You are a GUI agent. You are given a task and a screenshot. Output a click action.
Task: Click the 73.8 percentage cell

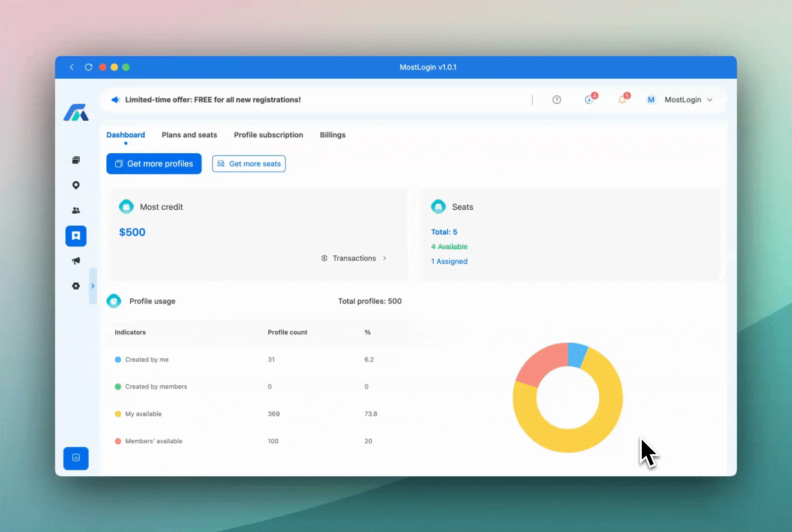point(371,414)
